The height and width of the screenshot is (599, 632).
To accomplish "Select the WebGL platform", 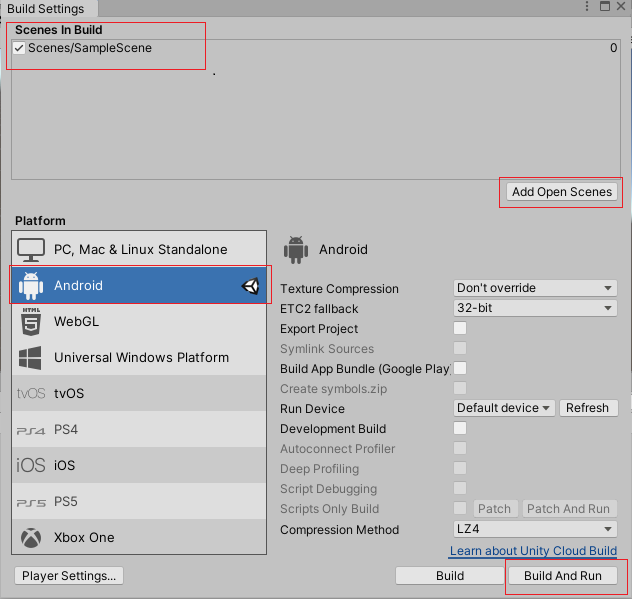I will 139,322.
